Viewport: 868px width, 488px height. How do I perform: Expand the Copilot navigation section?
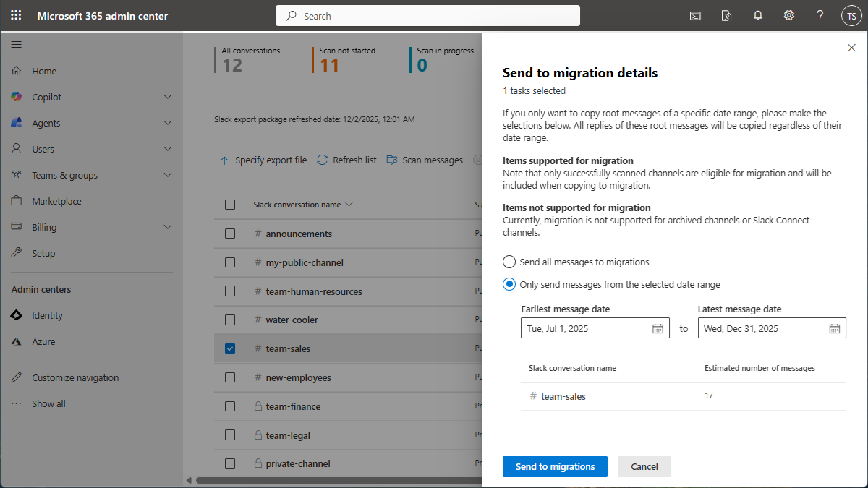(168, 97)
